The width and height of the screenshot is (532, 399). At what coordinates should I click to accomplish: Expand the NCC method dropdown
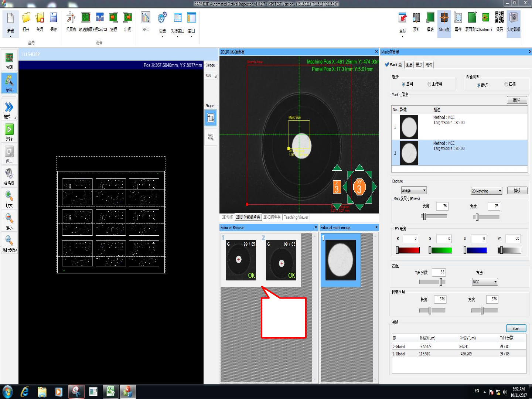click(x=485, y=282)
